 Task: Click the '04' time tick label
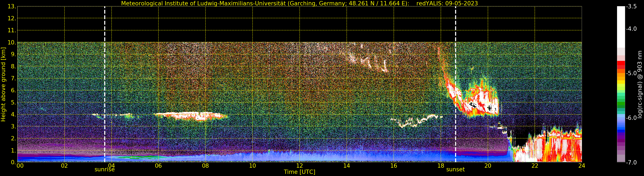[111, 166]
